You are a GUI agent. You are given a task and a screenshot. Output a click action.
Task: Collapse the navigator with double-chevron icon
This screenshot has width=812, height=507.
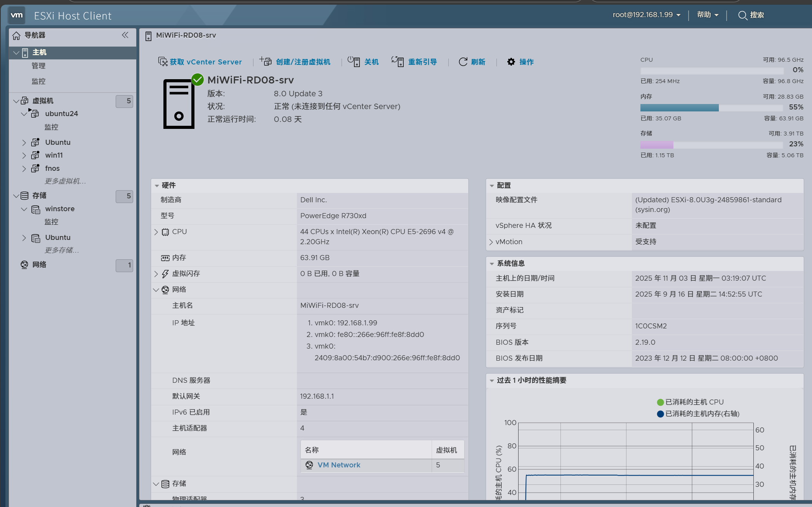click(x=125, y=35)
